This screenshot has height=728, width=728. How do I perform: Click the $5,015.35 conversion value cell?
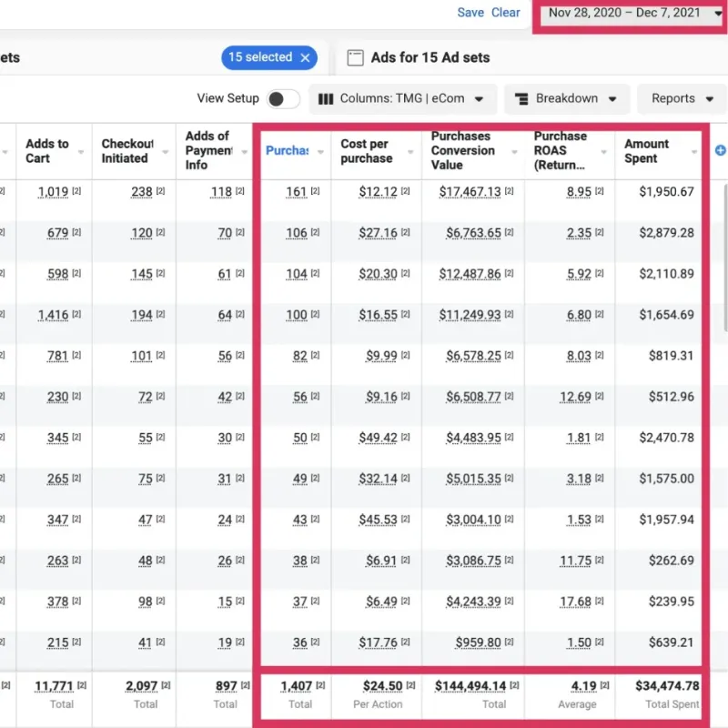tap(473, 479)
